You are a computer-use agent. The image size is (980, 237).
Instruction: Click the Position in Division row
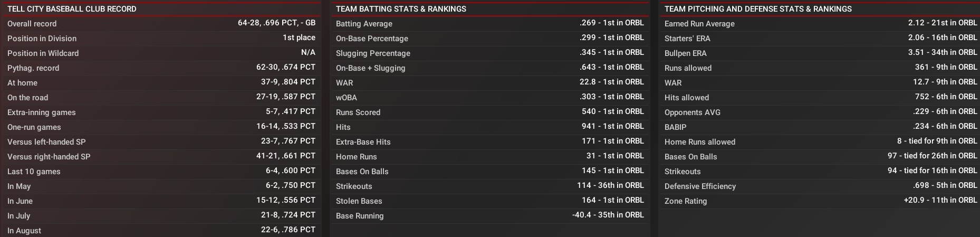tap(161, 39)
